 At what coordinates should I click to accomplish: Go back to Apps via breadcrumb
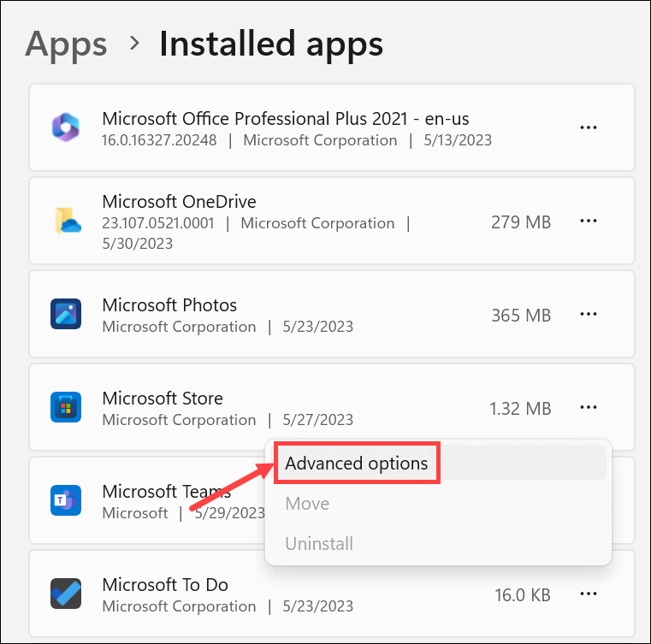click(x=66, y=44)
